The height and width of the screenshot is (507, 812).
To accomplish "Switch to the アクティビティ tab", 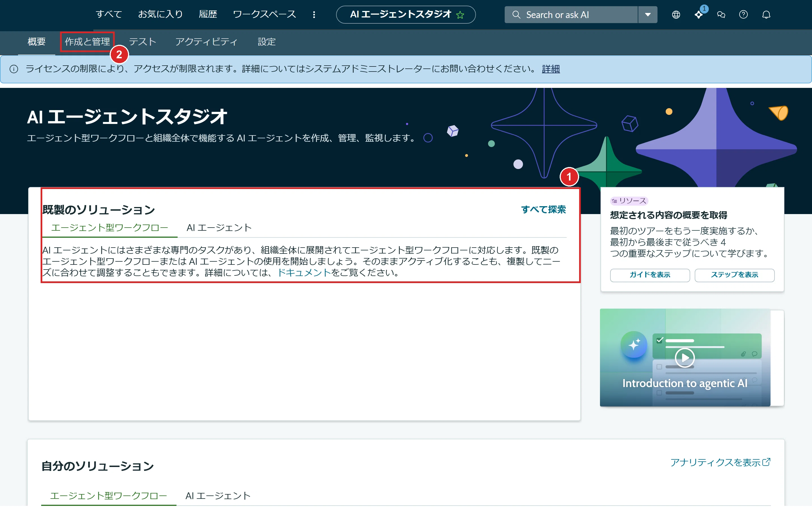I will click(x=206, y=42).
